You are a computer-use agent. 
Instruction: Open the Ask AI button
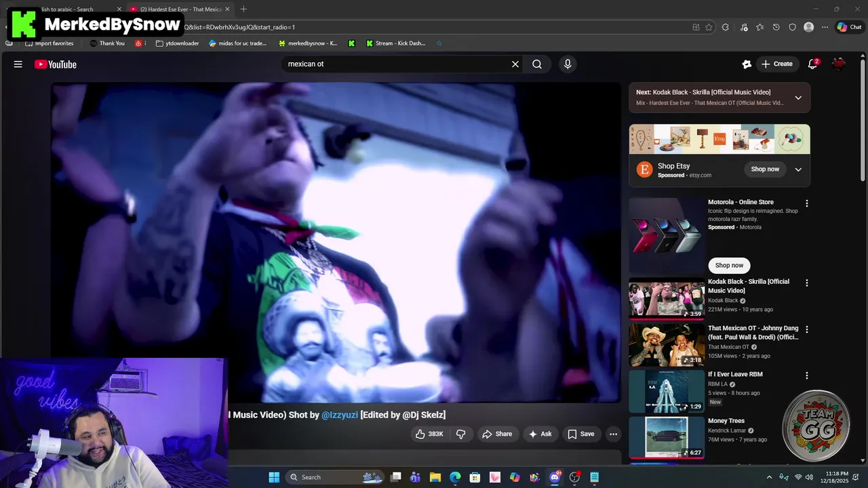[540, 434]
